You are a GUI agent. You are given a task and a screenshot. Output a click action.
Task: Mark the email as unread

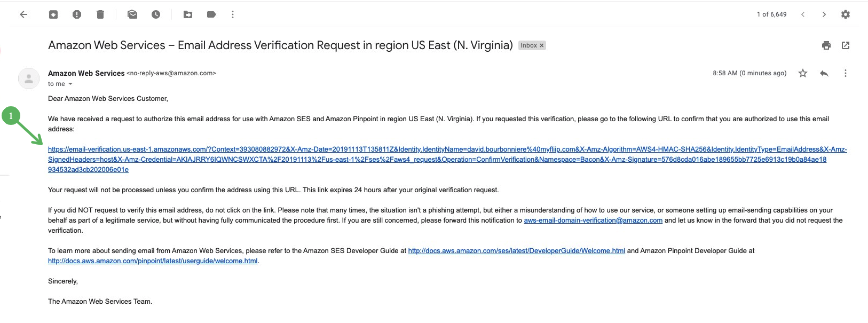132,14
